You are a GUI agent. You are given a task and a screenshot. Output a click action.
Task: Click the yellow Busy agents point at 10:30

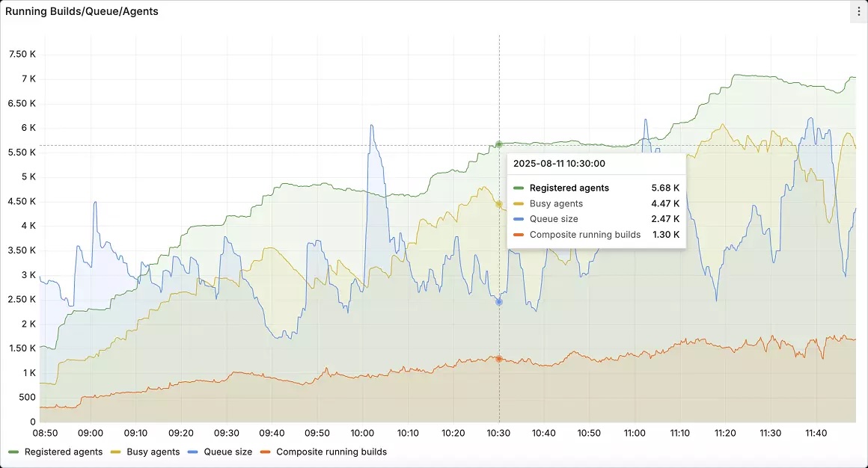(x=499, y=203)
